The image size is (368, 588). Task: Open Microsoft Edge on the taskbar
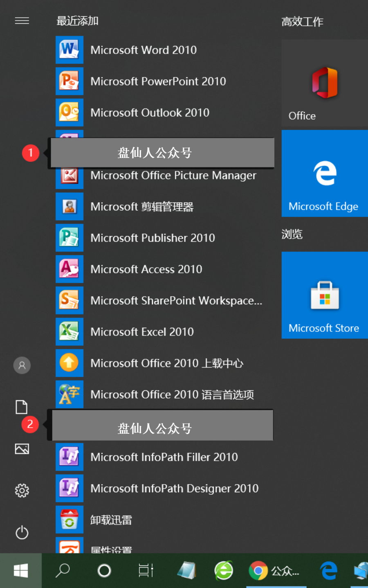point(329,570)
